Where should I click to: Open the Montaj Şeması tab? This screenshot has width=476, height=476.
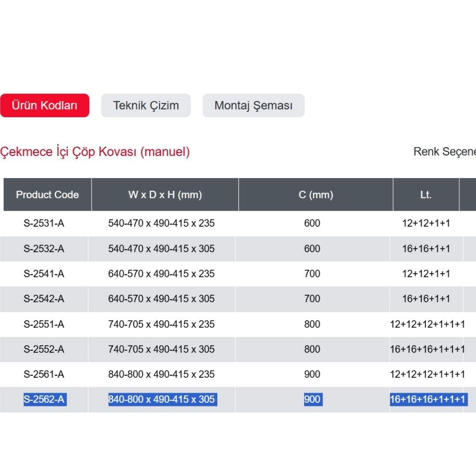(x=253, y=105)
